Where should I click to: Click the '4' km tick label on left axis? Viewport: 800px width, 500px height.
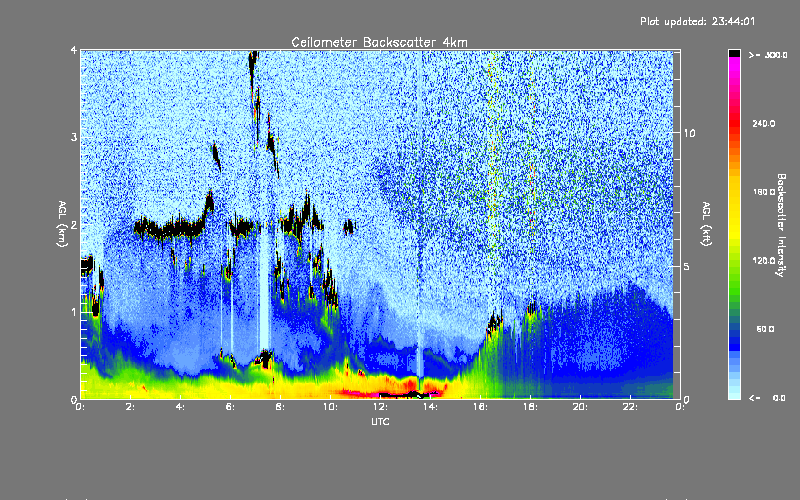(x=74, y=50)
